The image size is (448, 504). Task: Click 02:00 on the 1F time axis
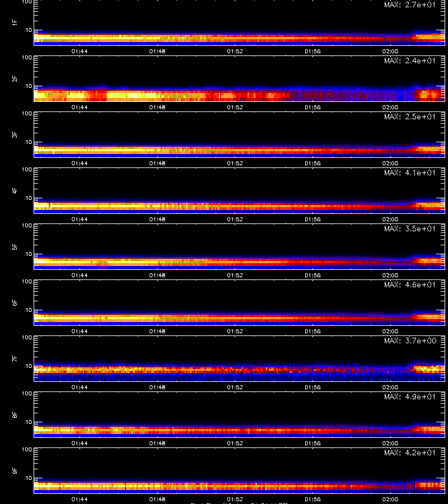click(390, 52)
